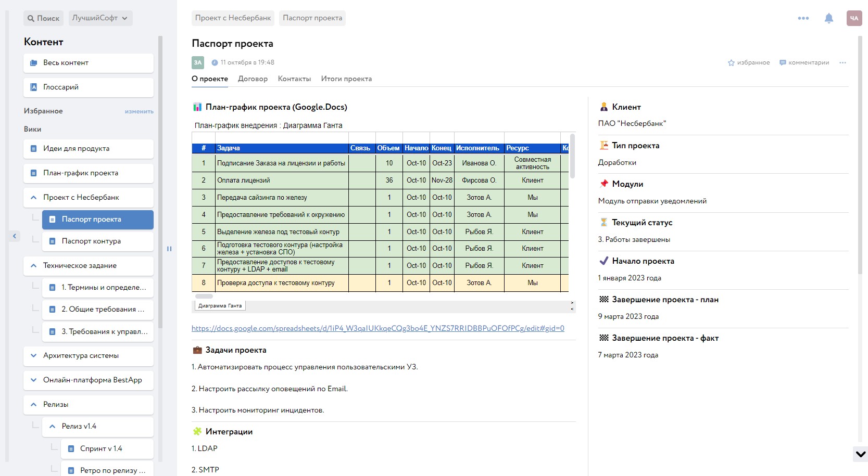Select Диаграмма Ганта sheet tab
Image resolution: width=868 pixels, height=476 pixels.
(x=220, y=306)
